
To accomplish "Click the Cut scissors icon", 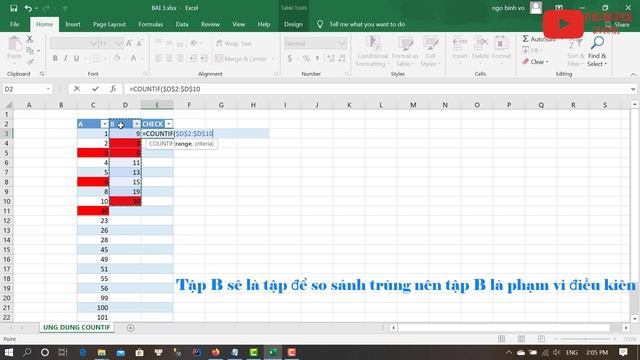I will [x=29, y=39].
